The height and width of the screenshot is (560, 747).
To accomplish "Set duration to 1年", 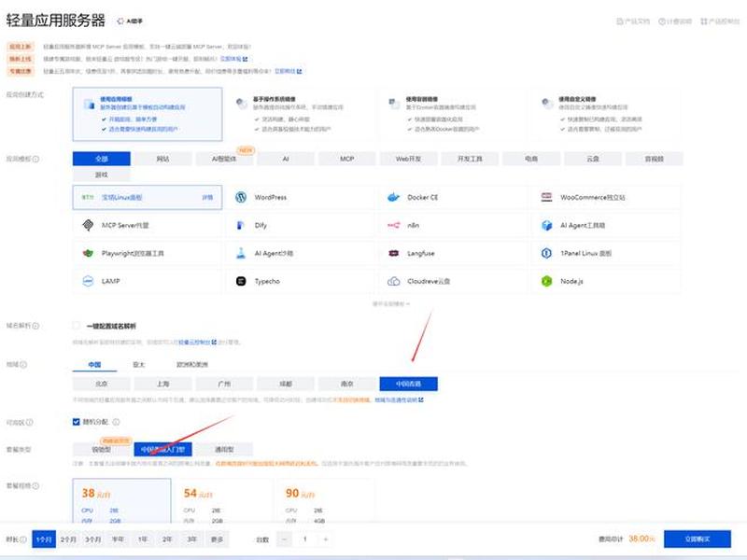I will point(143,539).
